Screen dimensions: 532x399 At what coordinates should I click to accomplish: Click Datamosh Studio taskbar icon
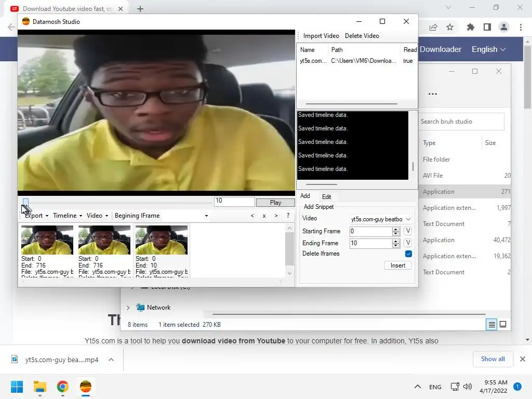pyautogui.click(x=86, y=387)
